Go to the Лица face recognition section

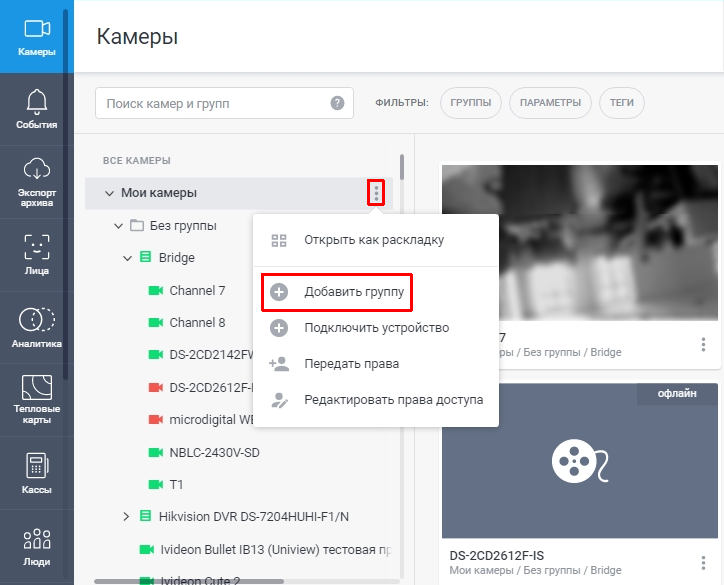point(36,254)
